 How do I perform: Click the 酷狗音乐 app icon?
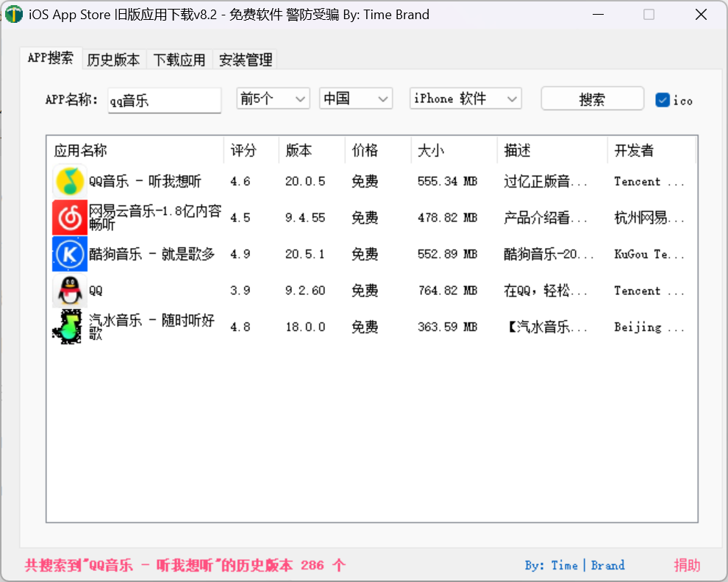[69, 254]
